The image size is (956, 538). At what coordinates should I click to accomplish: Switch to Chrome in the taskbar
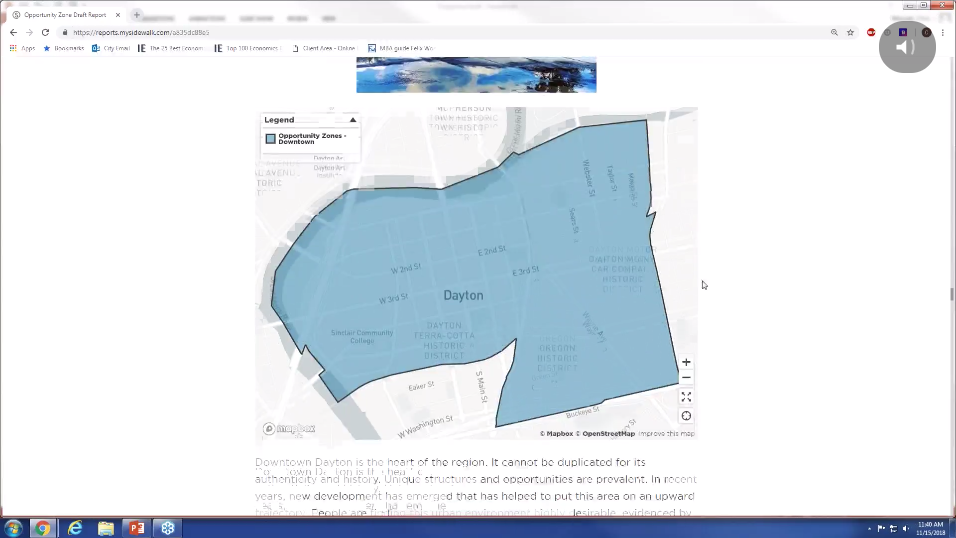pos(43,528)
